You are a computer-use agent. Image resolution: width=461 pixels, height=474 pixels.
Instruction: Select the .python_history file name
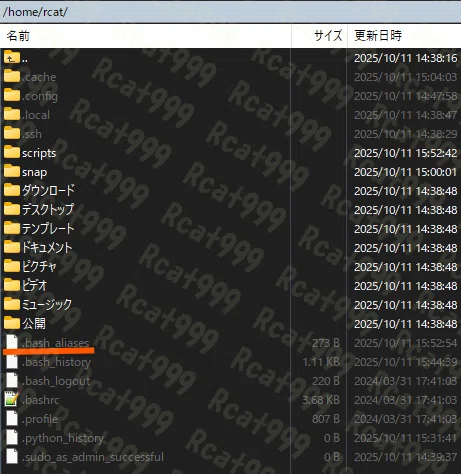coord(63,438)
